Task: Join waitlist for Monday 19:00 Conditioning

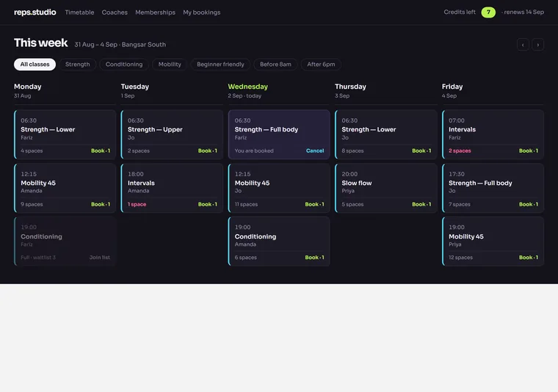Action: click(x=100, y=258)
